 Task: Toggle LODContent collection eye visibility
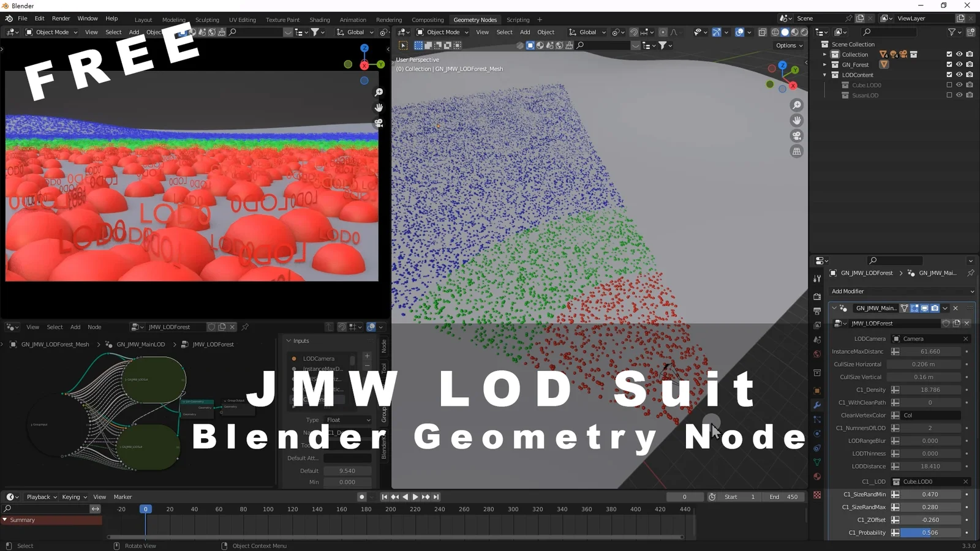click(x=959, y=75)
